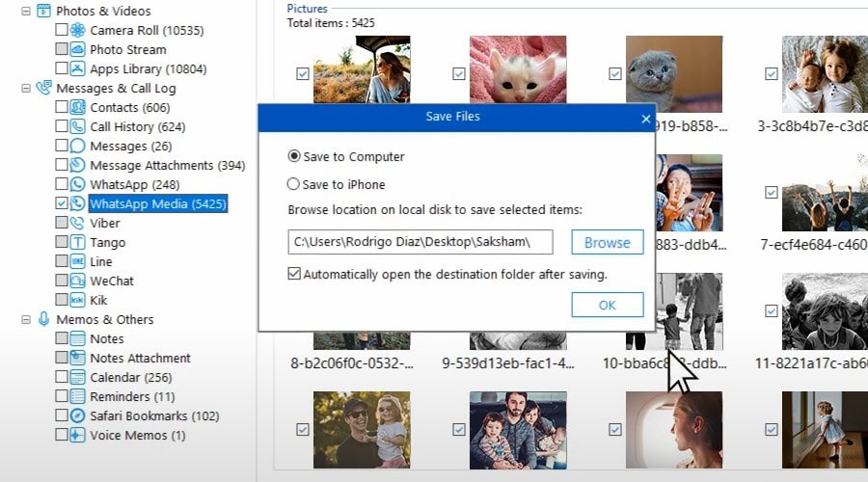Click the Message Attachments icon

(x=77, y=165)
